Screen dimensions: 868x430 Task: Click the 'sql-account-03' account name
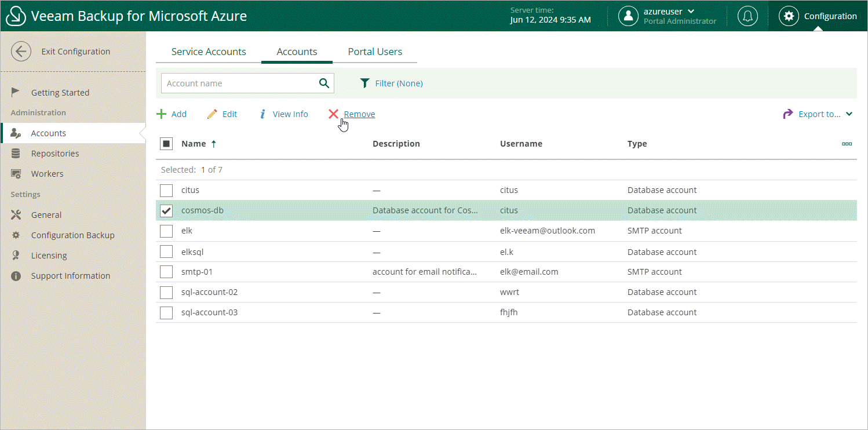click(x=209, y=312)
